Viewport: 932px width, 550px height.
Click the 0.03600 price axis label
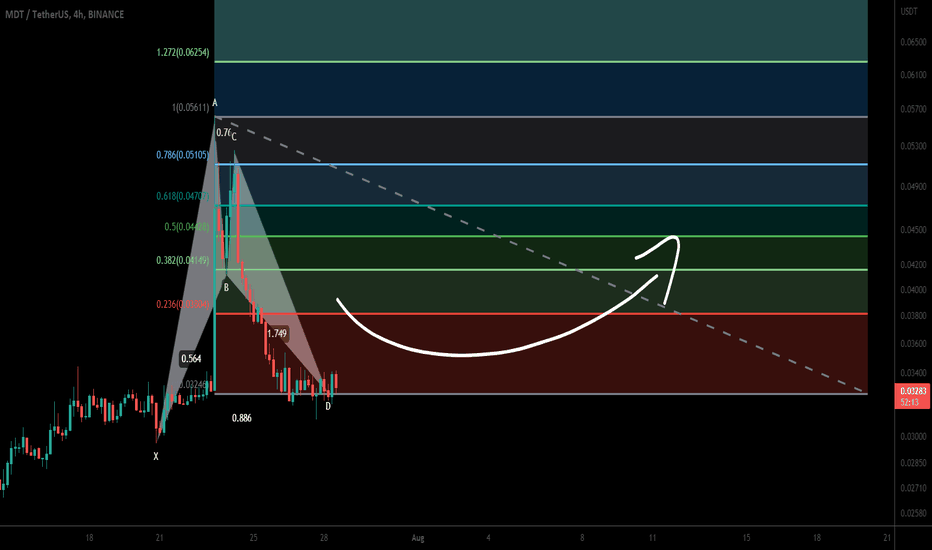point(913,343)
